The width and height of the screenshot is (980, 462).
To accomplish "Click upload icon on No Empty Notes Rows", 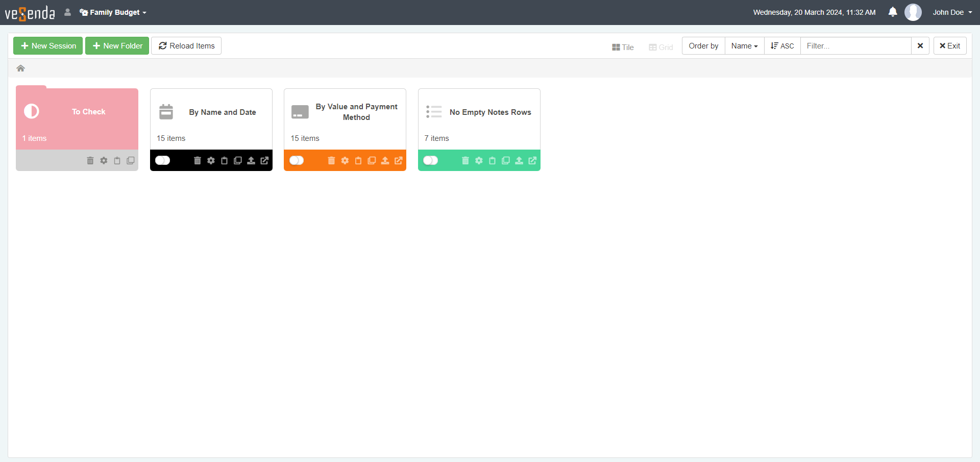I will [519, 161].
